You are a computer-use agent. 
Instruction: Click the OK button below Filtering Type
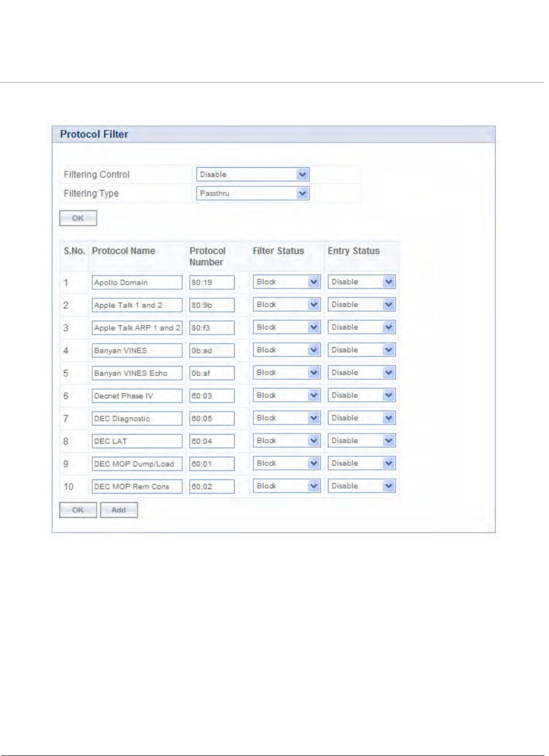point(78,218)
